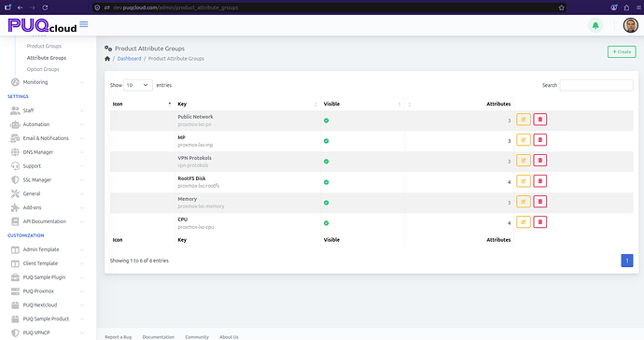This screenshot has height=340, width=644.
Task: Open Attribute Groups in sidebar
Action: [47, 58]
